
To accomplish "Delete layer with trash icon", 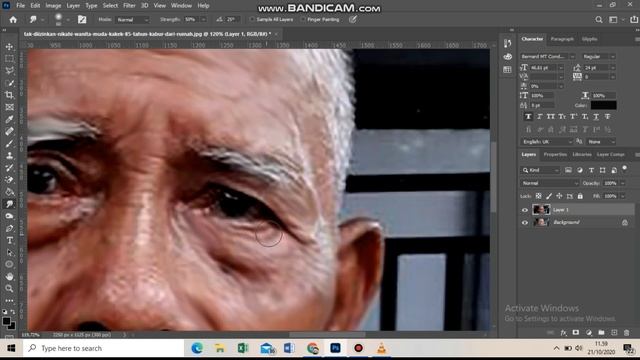I will 627,333.
